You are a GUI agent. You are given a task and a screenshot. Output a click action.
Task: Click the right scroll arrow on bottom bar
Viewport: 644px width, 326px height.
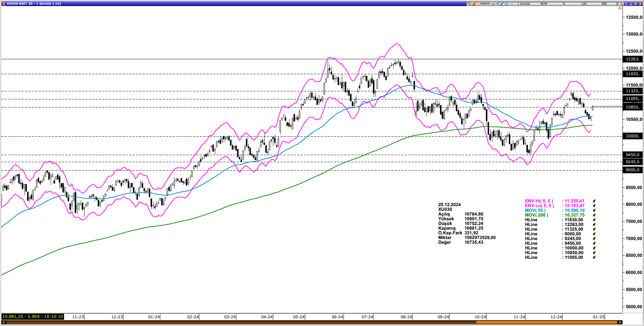(x=620, y=322)
